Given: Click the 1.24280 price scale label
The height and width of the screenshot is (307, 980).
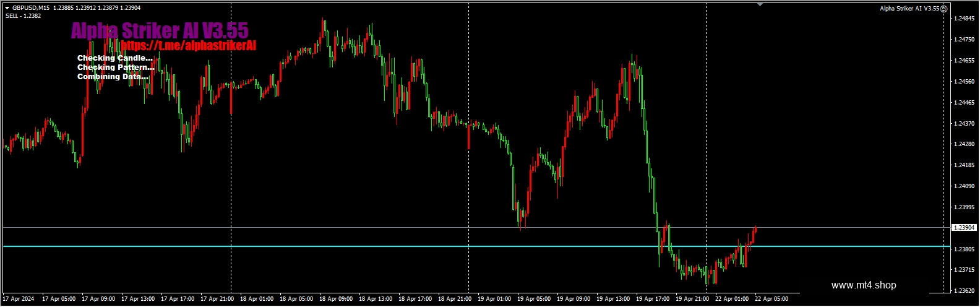Looking at the screenshot, I should point(964,144).
